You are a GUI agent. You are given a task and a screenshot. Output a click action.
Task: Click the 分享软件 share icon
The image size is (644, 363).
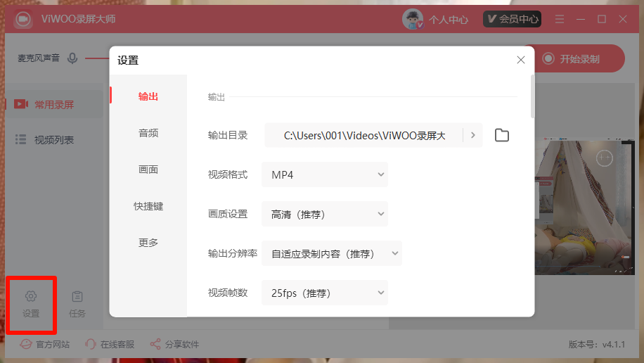155,344
